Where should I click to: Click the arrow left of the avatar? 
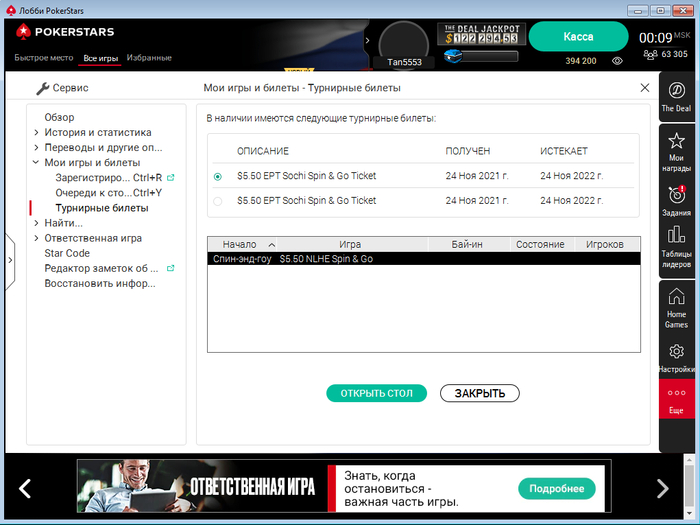click(x=367, y=41)
